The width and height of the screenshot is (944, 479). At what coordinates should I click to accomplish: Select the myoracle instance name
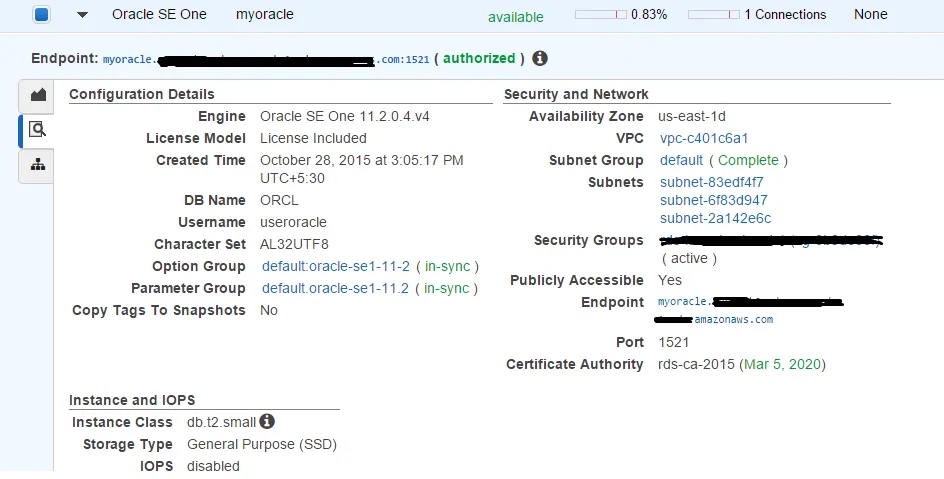coord(265,14)
